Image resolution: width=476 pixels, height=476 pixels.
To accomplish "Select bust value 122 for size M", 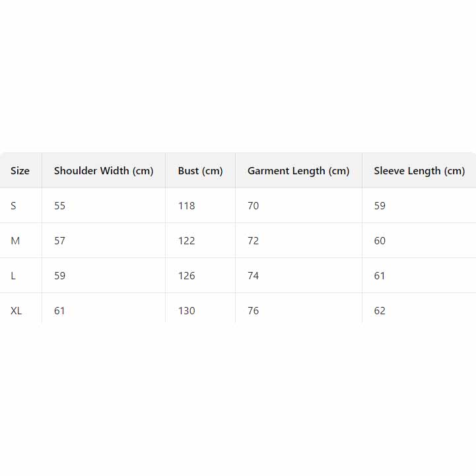I will tap(187, 241).
